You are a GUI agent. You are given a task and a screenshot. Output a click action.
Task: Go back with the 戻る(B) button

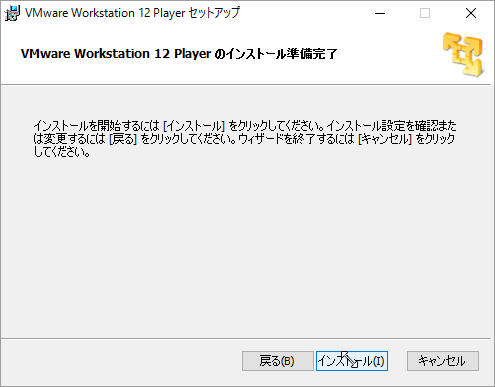(x=278, y=361)
